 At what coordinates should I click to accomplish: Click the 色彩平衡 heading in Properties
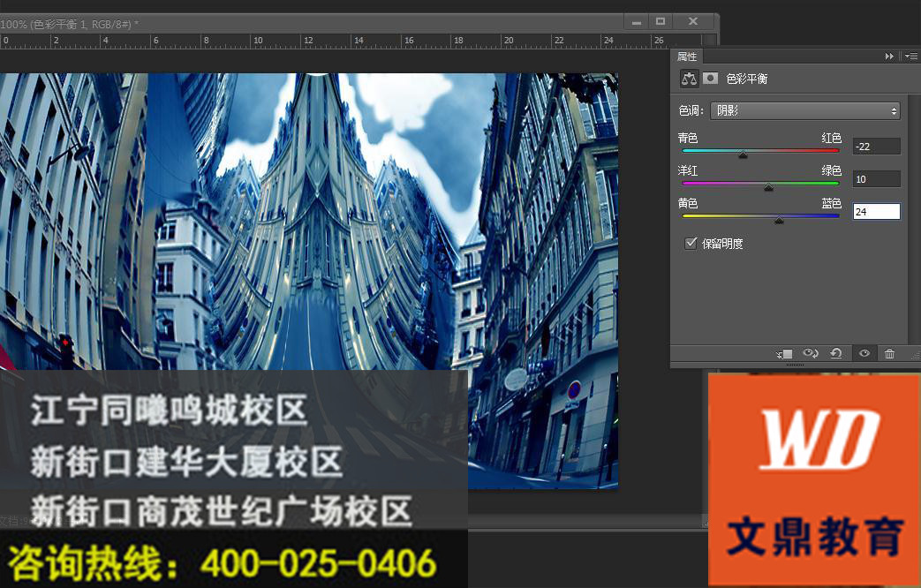click(x=746, y=79)
